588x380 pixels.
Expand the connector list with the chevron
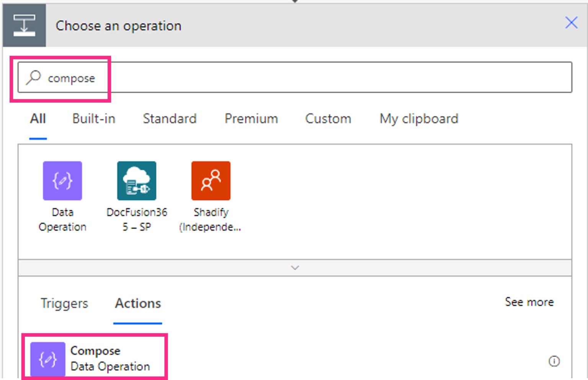pyautogui.click(x=294, y=267)
